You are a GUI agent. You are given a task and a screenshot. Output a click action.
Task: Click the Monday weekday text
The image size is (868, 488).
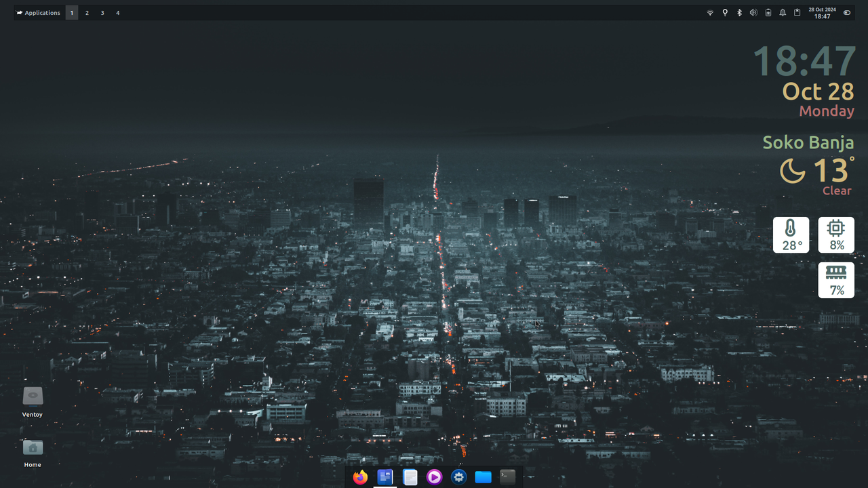[827, 111]
